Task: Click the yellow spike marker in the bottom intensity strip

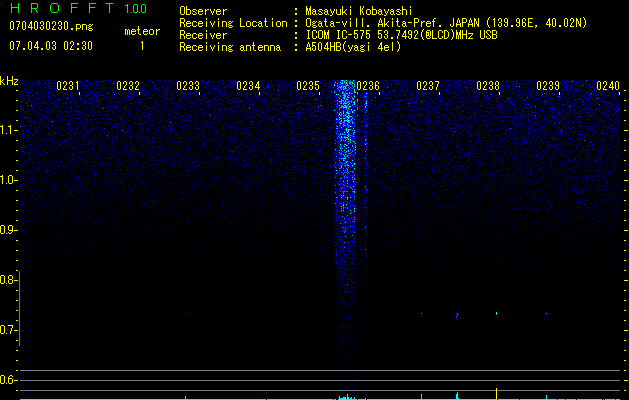Action: pyautogui.click(x=497, y=394)
